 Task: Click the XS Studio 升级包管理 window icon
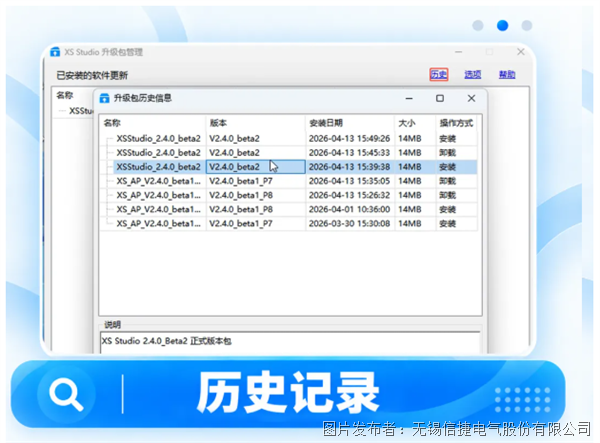pos(55,52)
